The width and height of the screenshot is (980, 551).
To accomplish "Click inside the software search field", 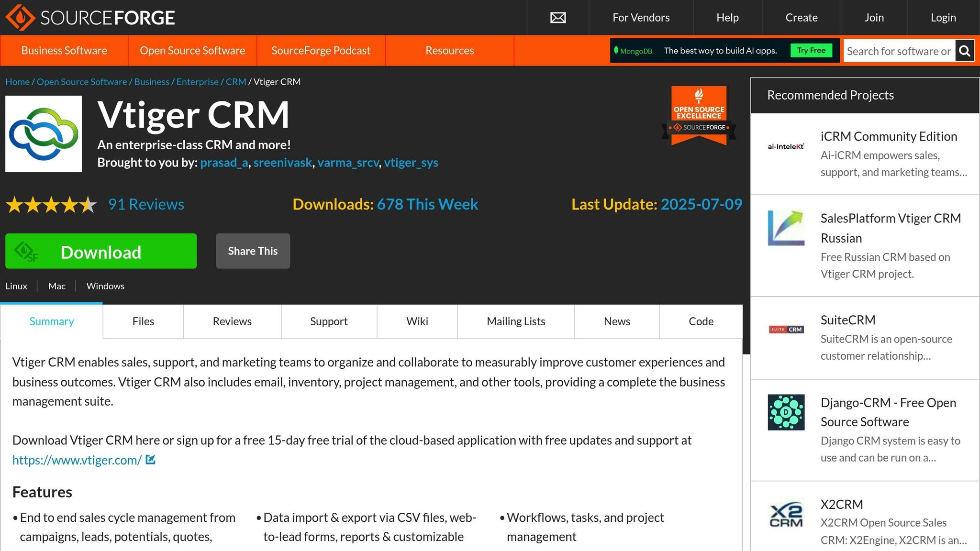I will click(900, 51).
